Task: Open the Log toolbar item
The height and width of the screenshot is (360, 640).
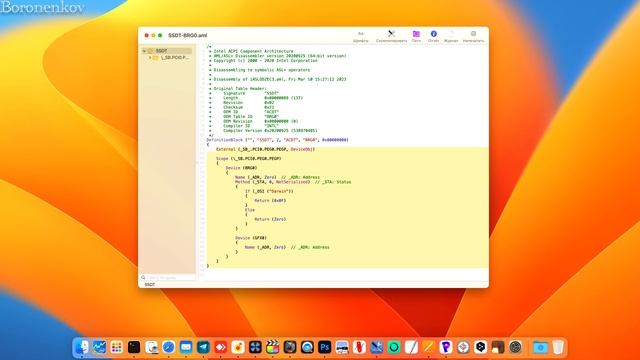Action: pos(451,36)
